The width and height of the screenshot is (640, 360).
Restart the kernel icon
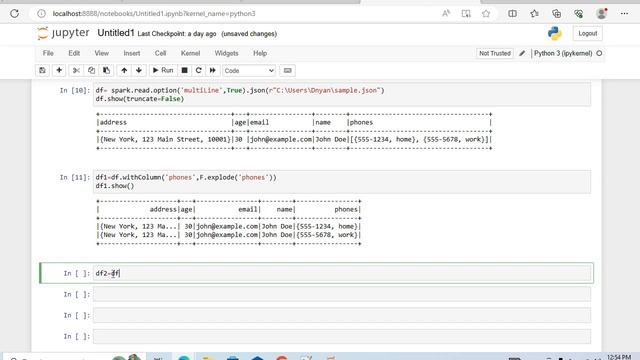tap(199, 71)
